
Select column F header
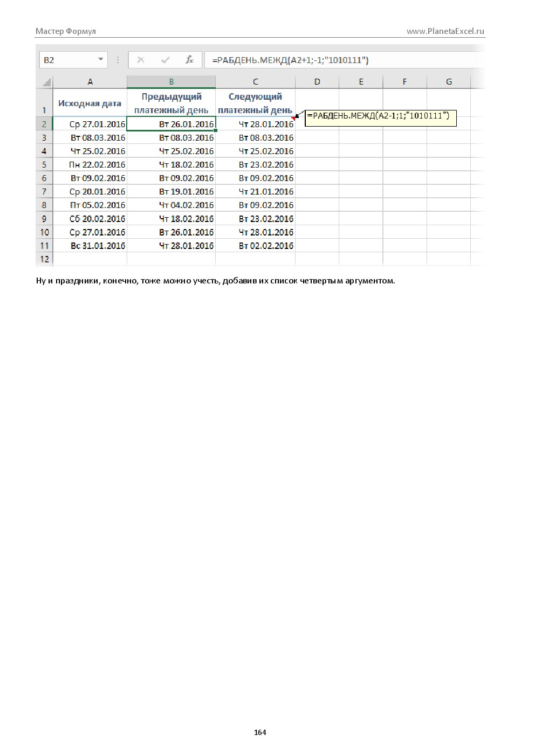tap(404, 82)
